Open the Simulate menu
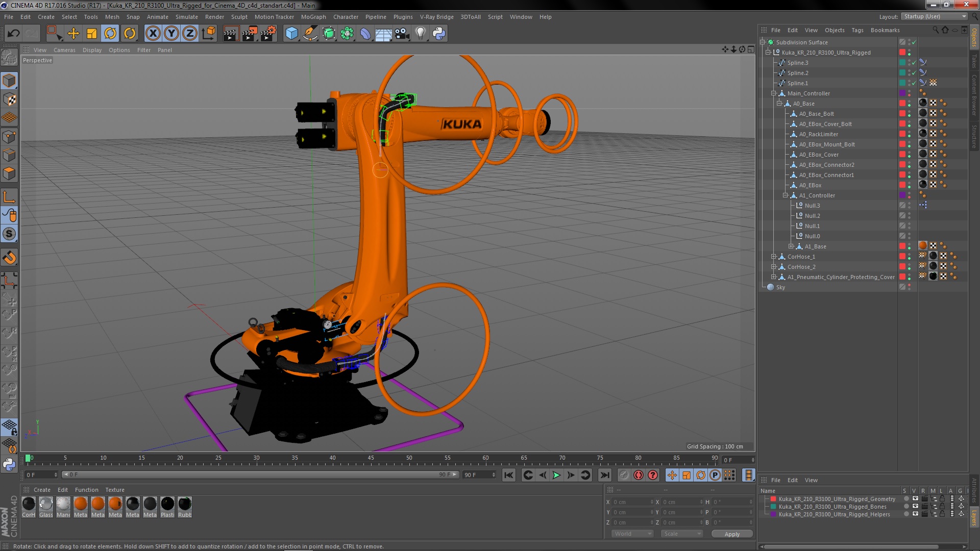 [x=186, y=17]
